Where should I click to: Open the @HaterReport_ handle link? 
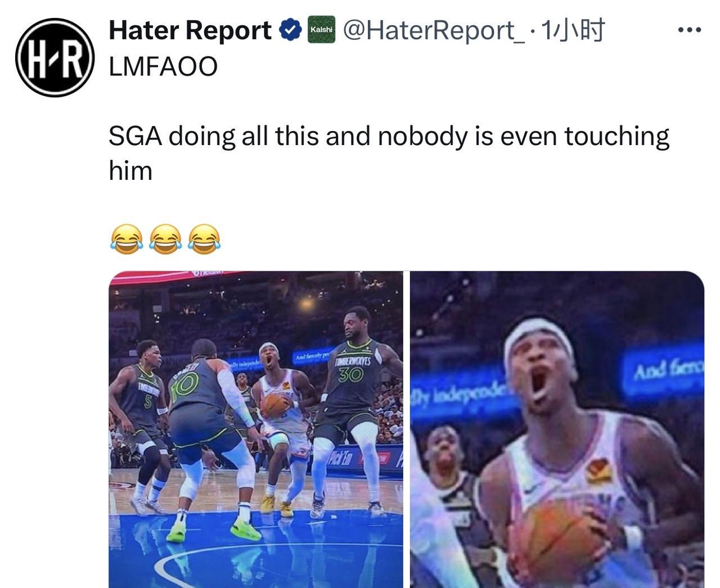(433, 30)
